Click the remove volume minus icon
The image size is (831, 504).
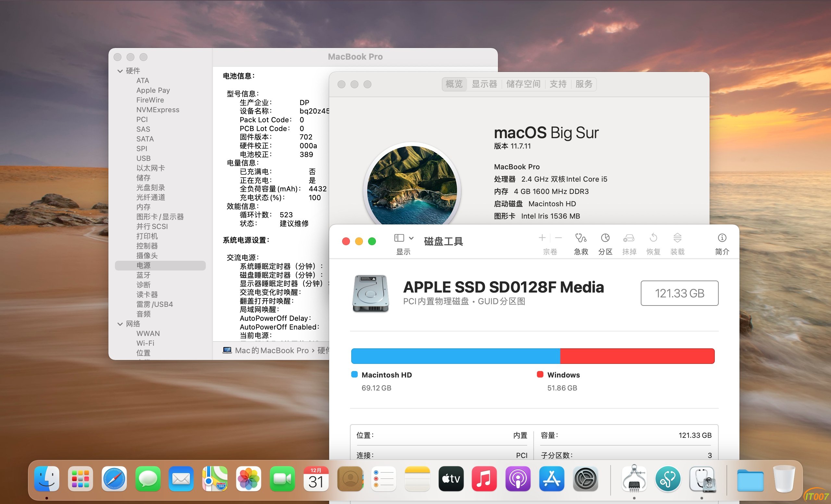point(558,238)
